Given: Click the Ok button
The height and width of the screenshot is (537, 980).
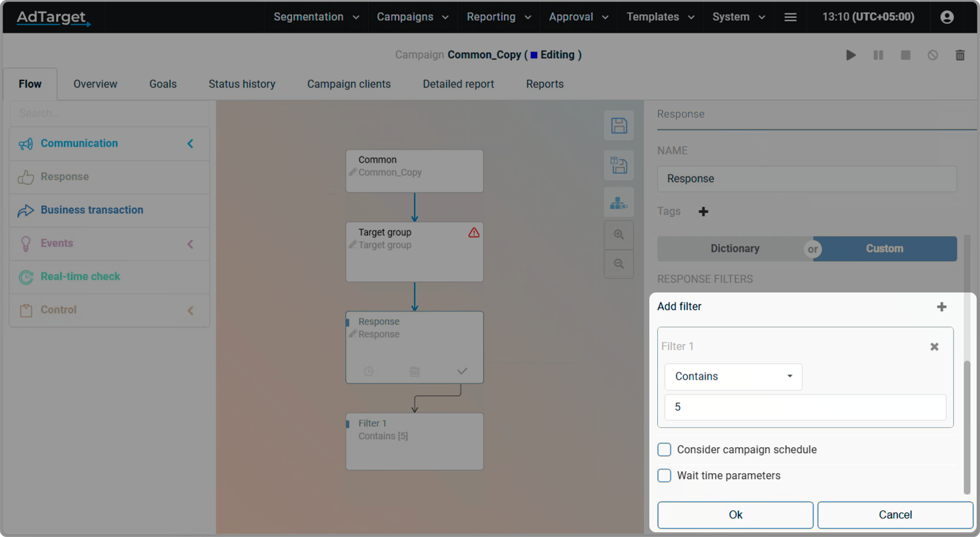Looking at the screenshot, I should pyautogui.click(x=735, y=514).
